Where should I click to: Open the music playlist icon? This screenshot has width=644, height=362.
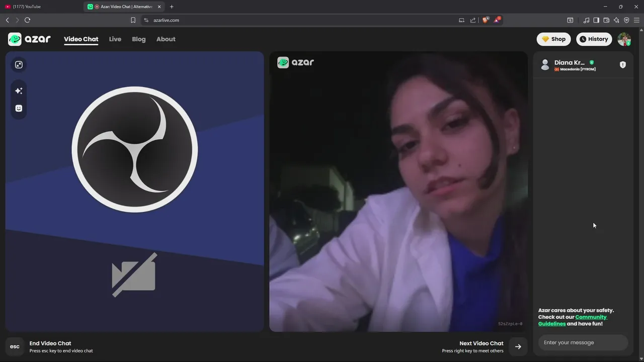coord(586,20)
